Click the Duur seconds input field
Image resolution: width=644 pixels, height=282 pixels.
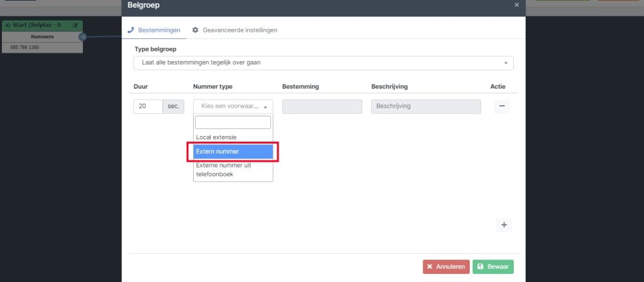tap(148, 106)
